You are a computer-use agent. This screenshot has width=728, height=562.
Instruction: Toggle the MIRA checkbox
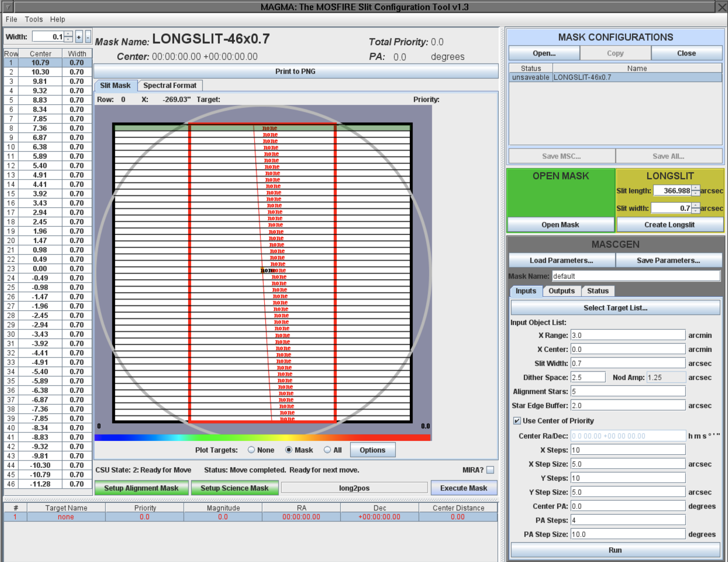point(490,470)
